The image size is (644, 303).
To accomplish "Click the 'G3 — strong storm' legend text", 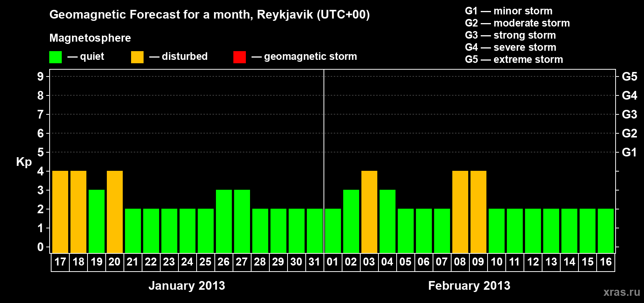I will [511, 35].
